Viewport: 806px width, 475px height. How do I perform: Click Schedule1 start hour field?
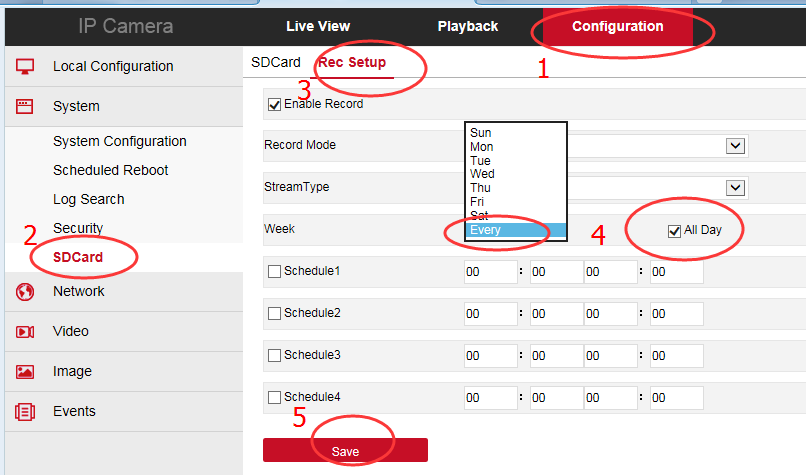point(490,272)
